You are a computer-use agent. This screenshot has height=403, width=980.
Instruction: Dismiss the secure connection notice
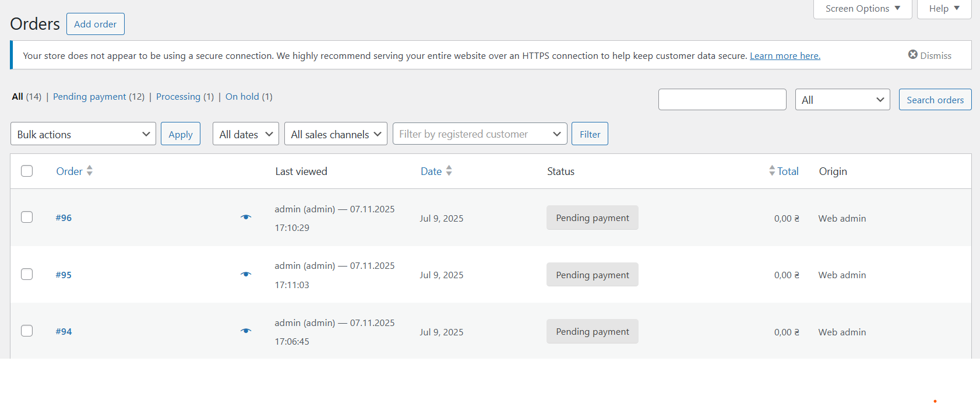(929, 55)
